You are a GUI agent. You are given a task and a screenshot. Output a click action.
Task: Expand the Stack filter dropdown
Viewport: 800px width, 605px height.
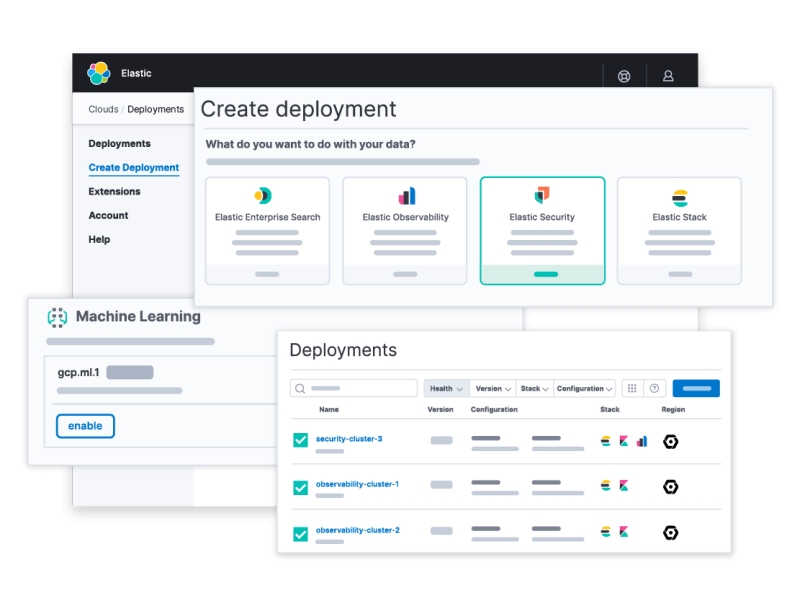tap(535, 389)
